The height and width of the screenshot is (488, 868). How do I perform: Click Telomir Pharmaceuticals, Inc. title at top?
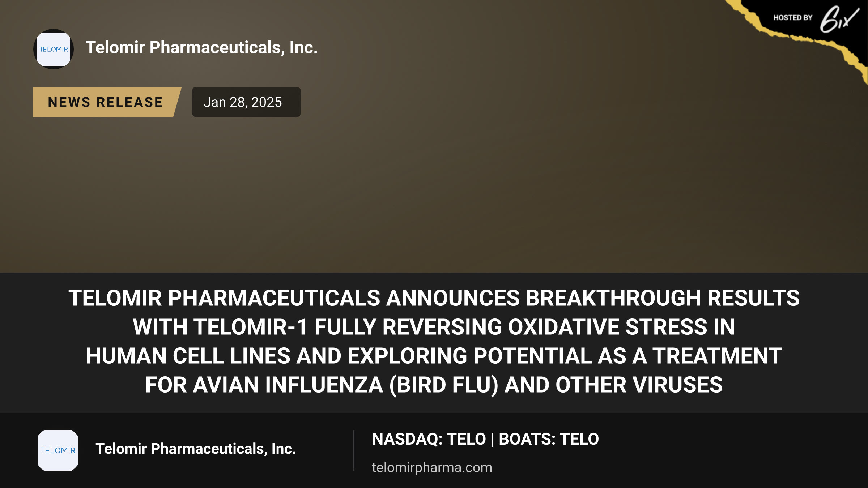click(201, 47)
